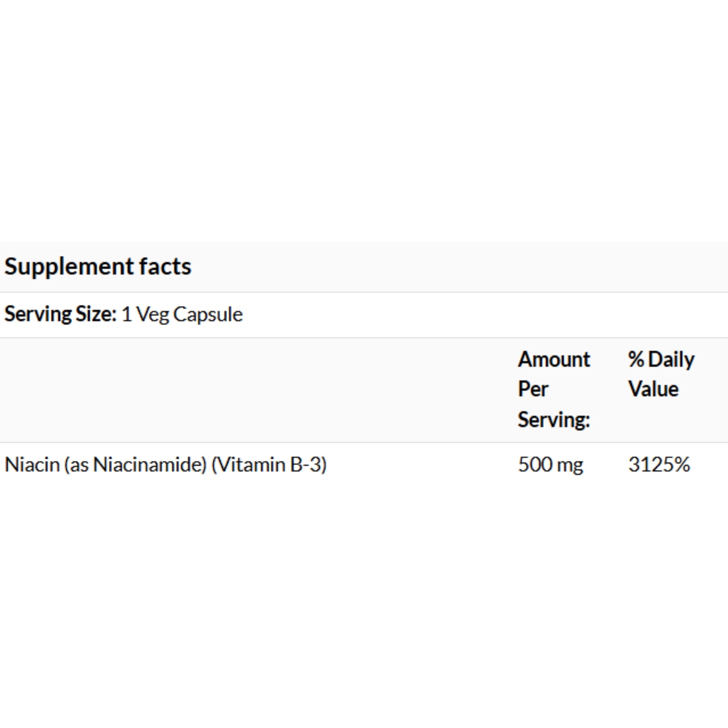Screen dimensions: 728x728
Task: Click the "Supplement facts" heading
Action: [x=98, y=267]
